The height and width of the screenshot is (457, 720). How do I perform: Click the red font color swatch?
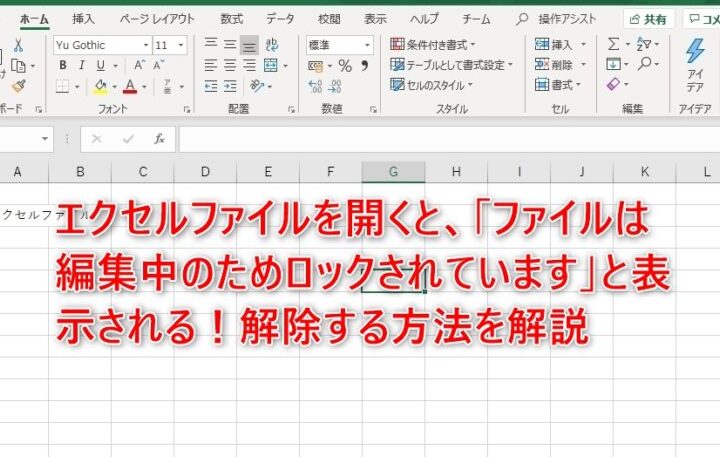pos(129,87)
